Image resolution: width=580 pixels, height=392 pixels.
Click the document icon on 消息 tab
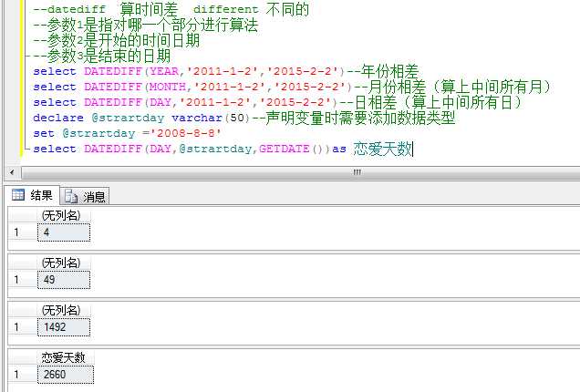click(x=71, y=196)
